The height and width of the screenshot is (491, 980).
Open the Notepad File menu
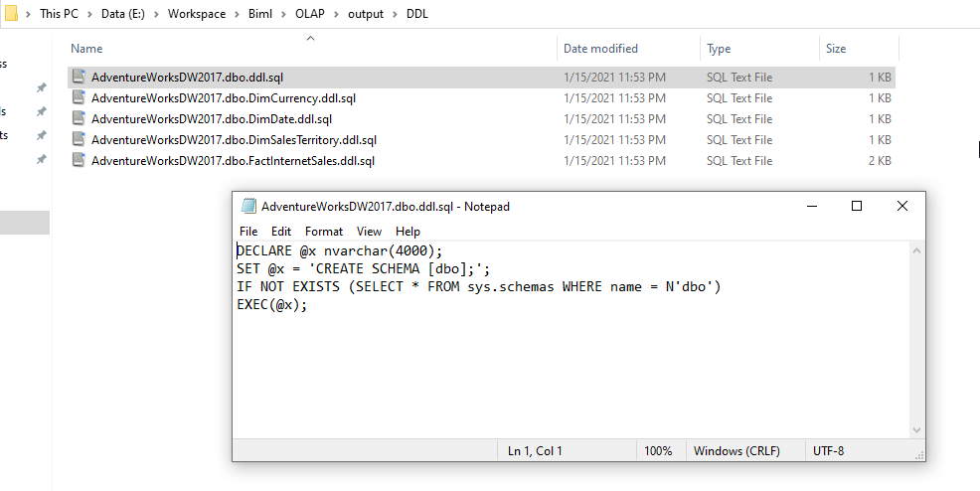tap(248, 232)
